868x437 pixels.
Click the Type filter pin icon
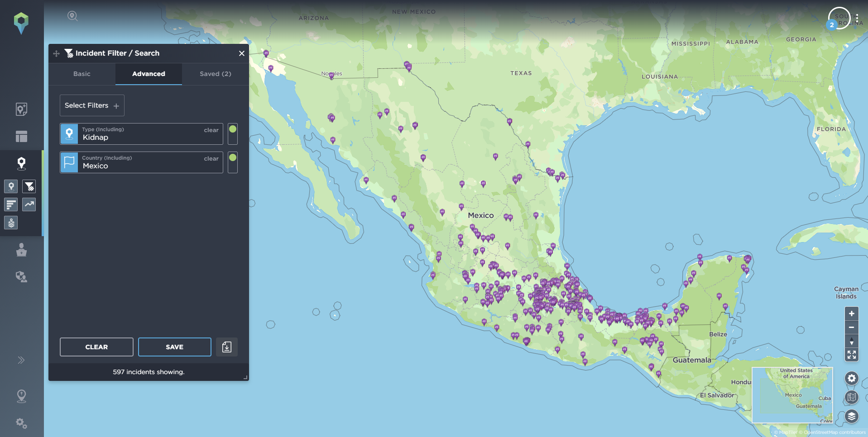click(x=69, y=134)
